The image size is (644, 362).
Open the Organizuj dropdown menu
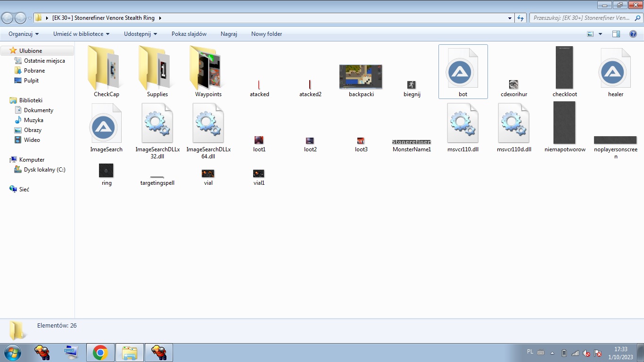pos(24,34)
